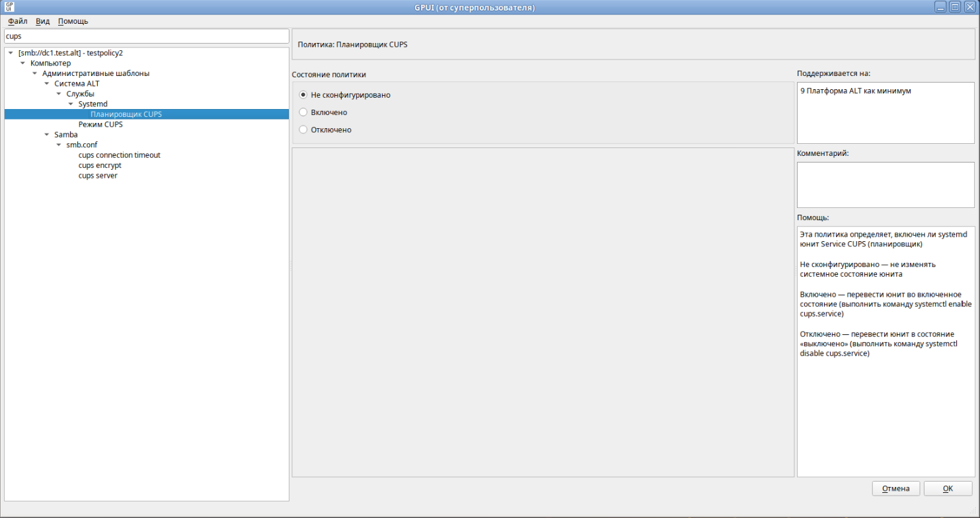Collapse the smb://dc1.test.alt testpolicy2 root node
This screenshot has width=980, height=518.
pos(11,53)
